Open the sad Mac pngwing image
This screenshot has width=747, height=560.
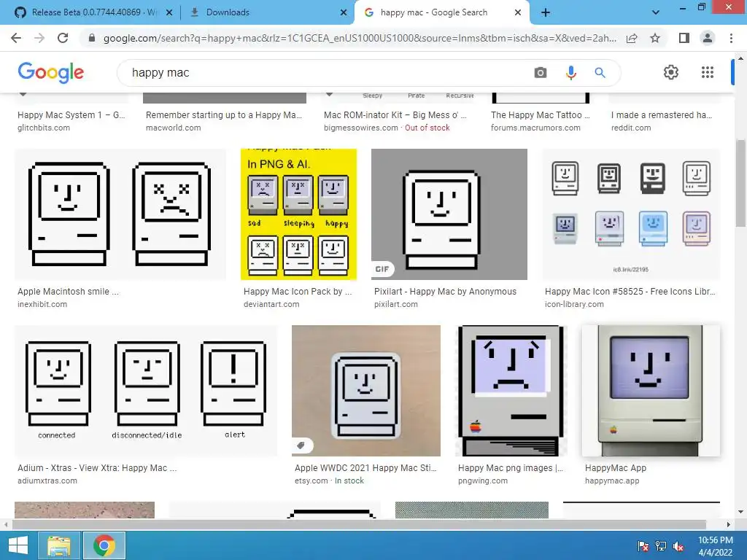tap(511, 391)
